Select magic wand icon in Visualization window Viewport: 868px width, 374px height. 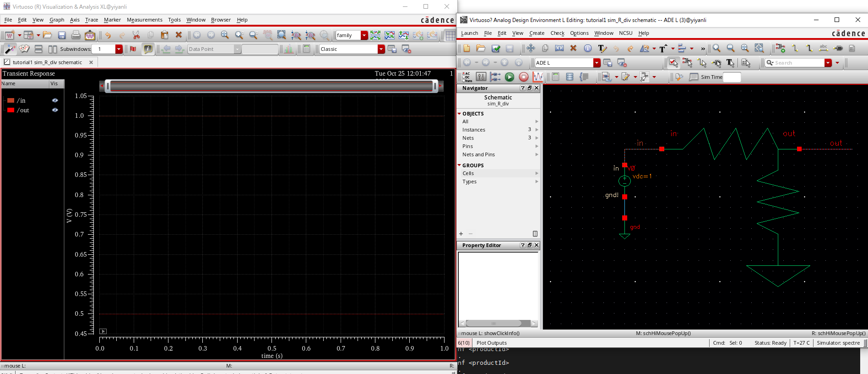[x=10, y=49]
